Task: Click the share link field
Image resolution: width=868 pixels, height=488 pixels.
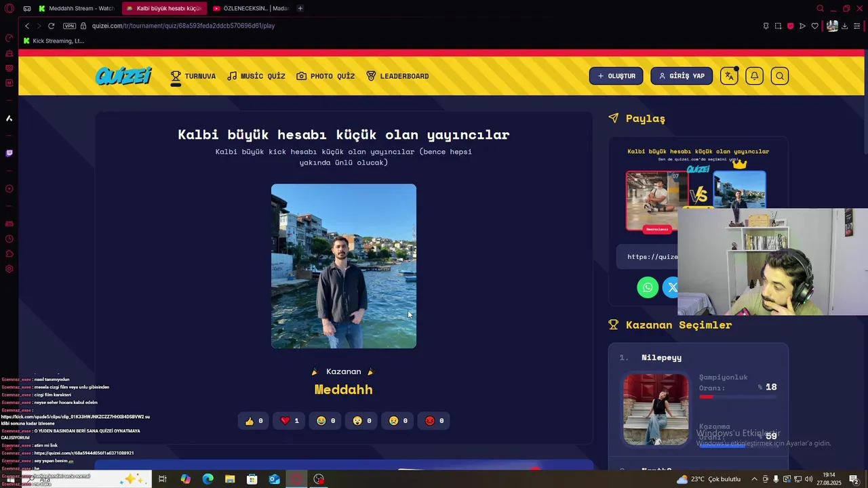Action: click(647, 257)
